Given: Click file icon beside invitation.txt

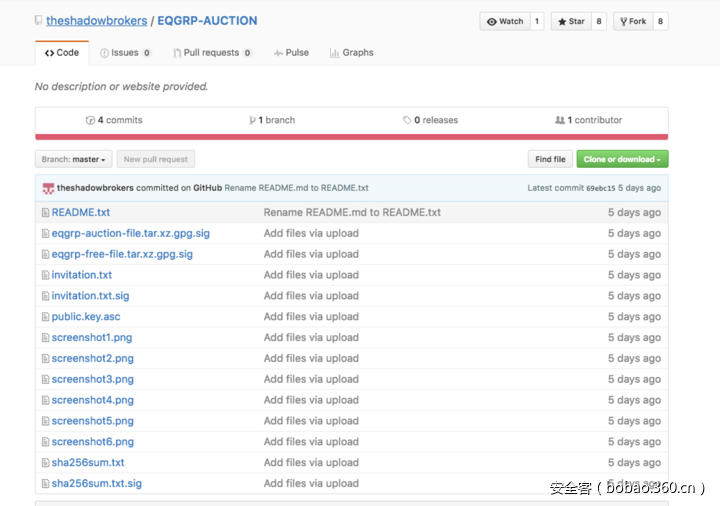Looking at the screenshot, I should (x=45, y=275).
